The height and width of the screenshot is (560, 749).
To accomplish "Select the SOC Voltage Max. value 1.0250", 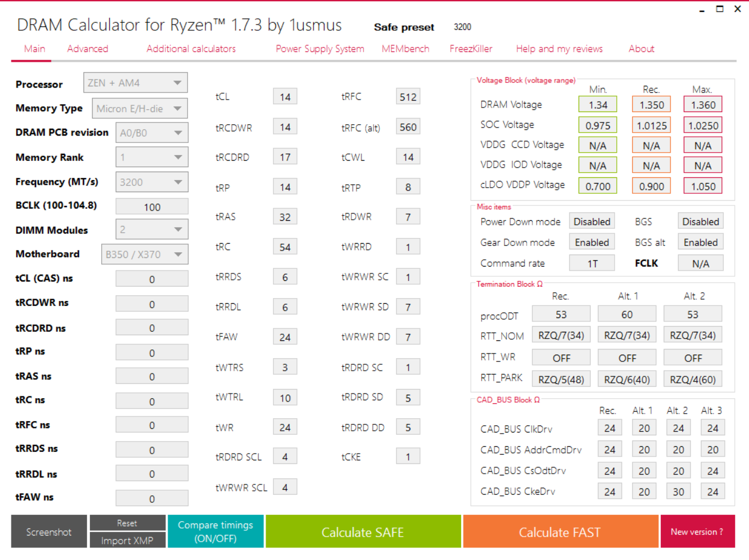I will (703, 125).
